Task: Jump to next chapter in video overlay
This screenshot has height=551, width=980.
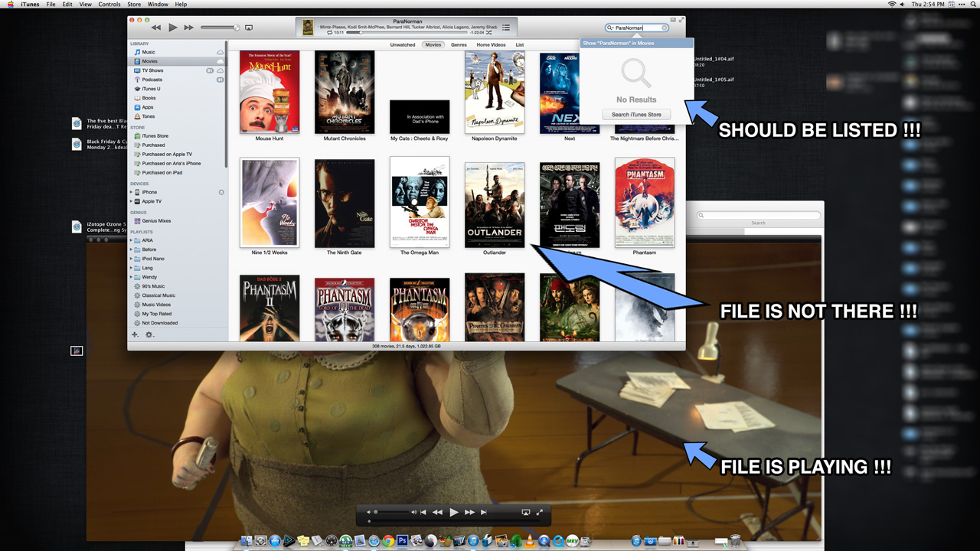Action: pyautogui.click(x=484, y=512)
